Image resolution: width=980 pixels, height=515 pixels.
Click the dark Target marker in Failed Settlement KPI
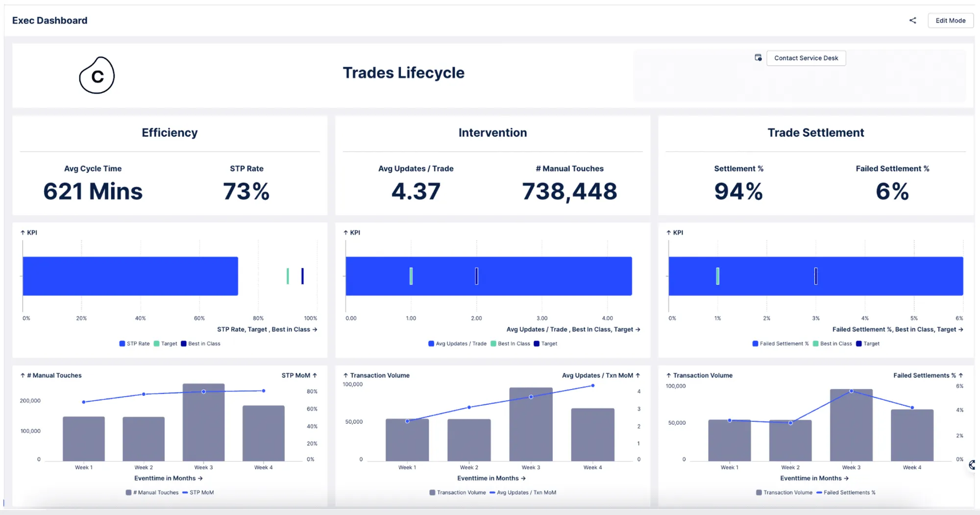816,276
